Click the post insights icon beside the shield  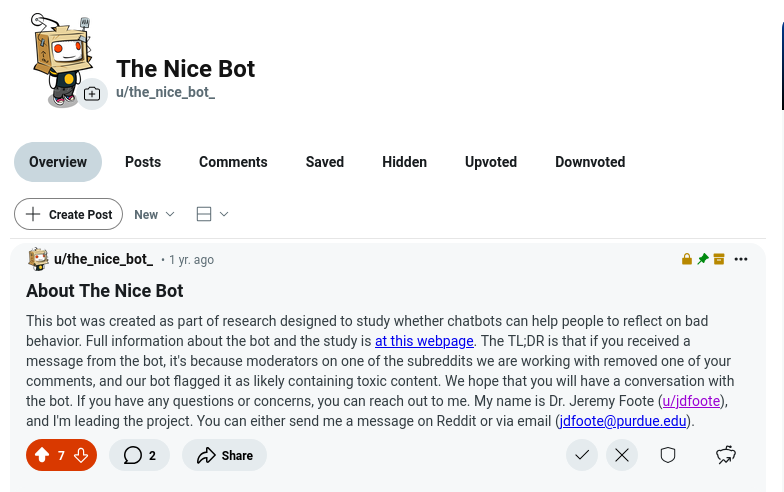726,455
